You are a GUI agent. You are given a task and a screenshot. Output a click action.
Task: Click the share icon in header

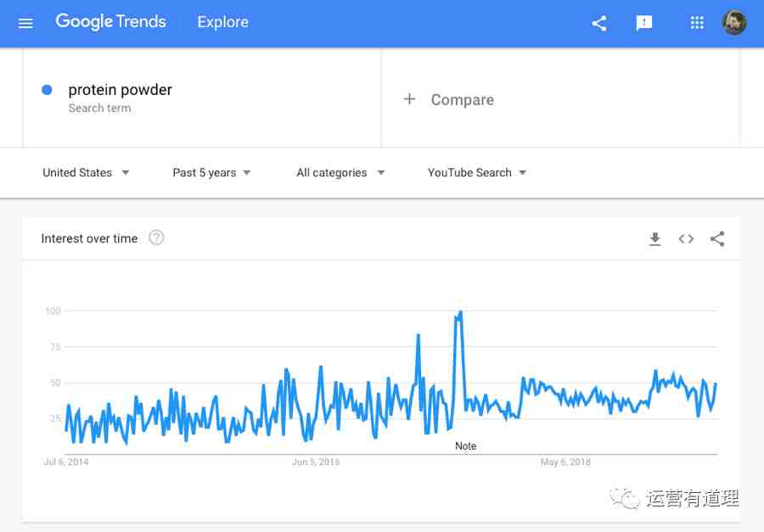[x=598, y=23]
